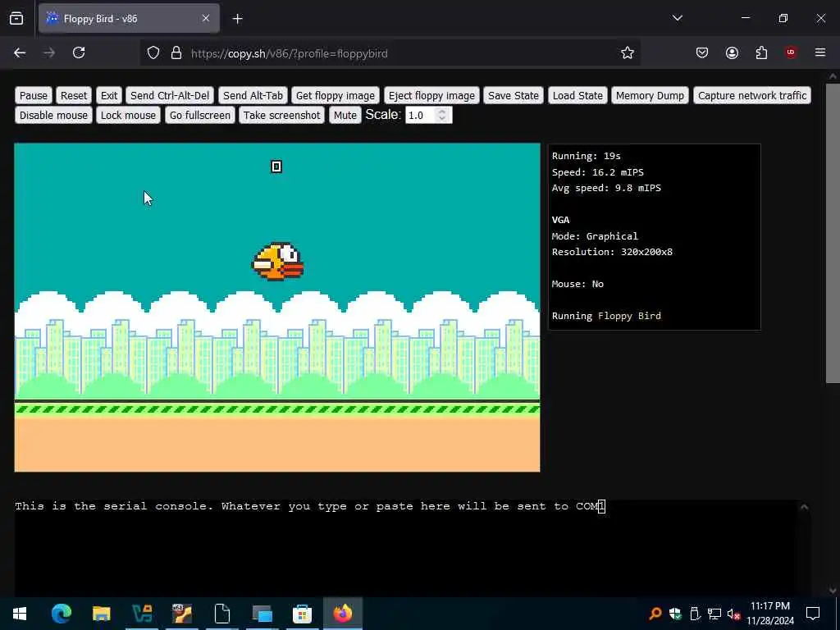Click the Reset button
Screen dimensions: 840x630
[x=73, y=95]
